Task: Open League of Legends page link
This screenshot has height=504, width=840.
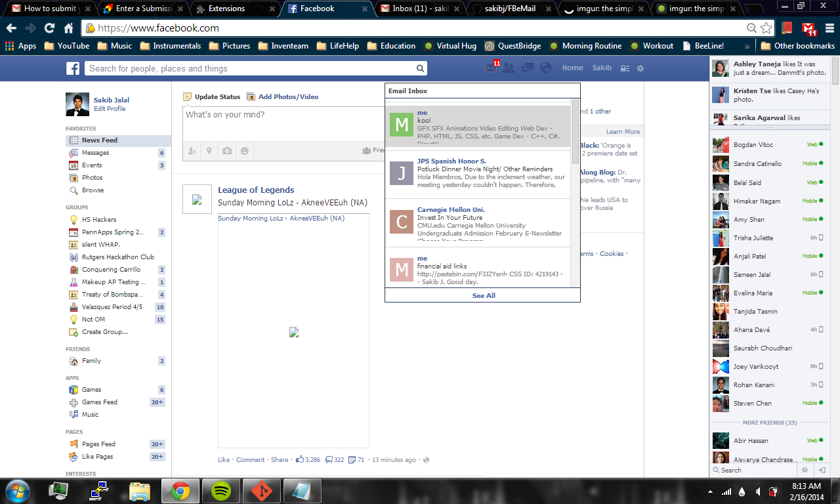Action: tap(256, 190)
